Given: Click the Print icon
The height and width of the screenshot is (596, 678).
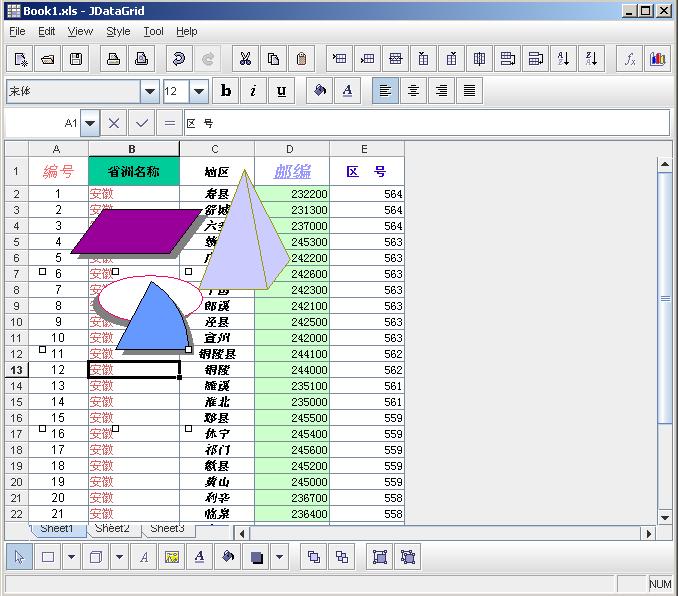Looking at the screenshot, I should pyautogui.click(x=113, y=59).
